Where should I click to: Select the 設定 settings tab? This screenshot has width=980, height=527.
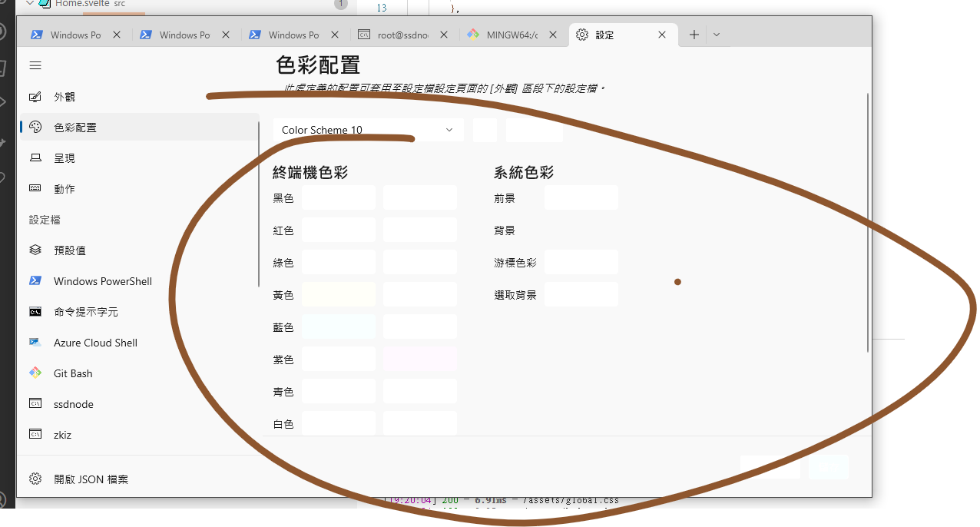coord(624,35)
